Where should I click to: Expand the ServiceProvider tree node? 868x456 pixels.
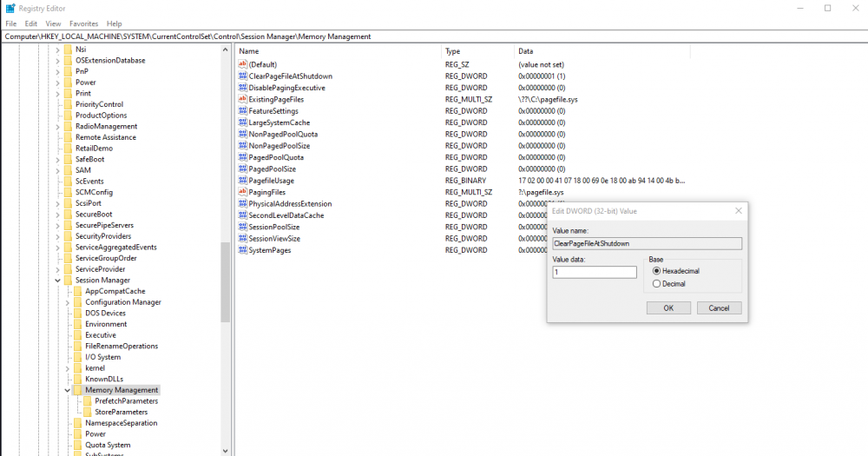57,269
